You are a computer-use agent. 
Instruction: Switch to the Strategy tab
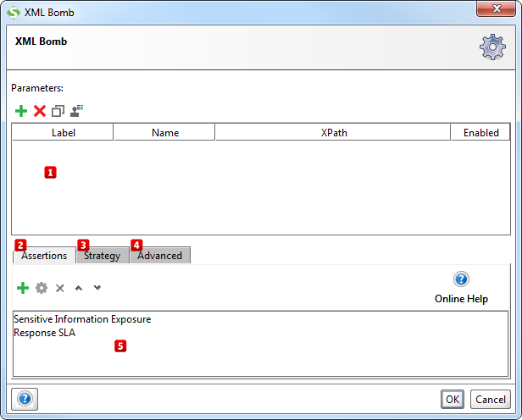[x=103, y=256]
